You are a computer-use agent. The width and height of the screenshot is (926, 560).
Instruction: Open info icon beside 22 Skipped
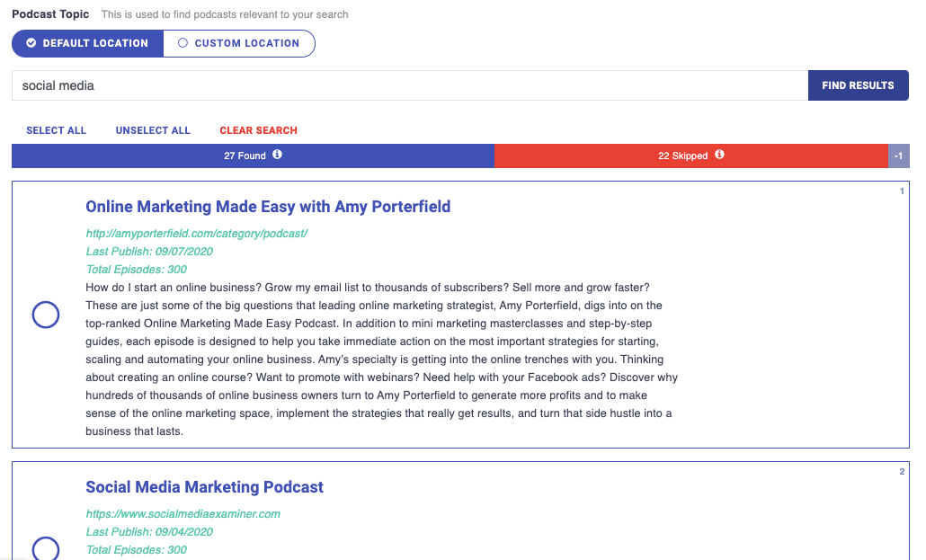(719, 155)
